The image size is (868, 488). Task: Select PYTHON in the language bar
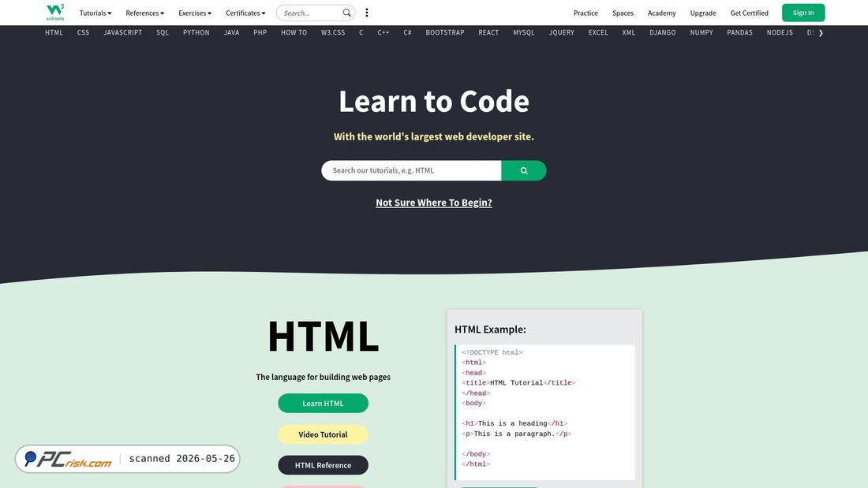point(196,32)
